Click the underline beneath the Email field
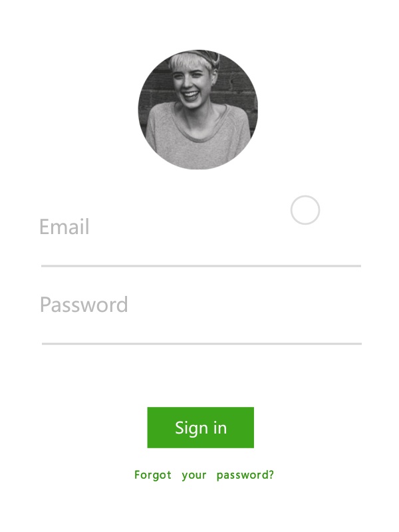Viewport: 399px width, 532px height. (x=201, y=266)
